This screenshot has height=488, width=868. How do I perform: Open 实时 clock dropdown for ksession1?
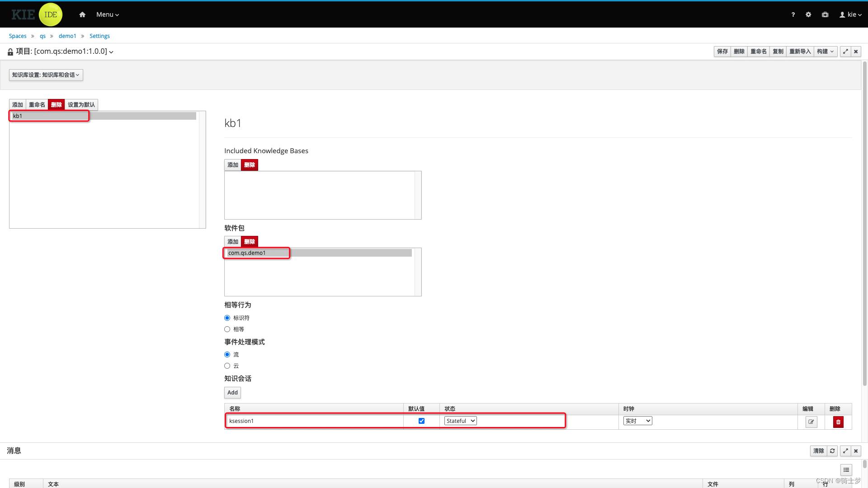(x=638, y=421)
